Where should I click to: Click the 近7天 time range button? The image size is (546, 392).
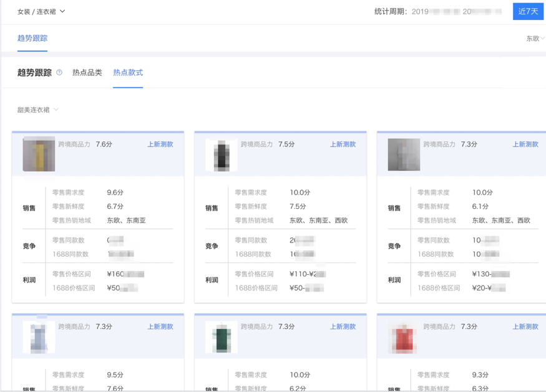tap(527, 11)
